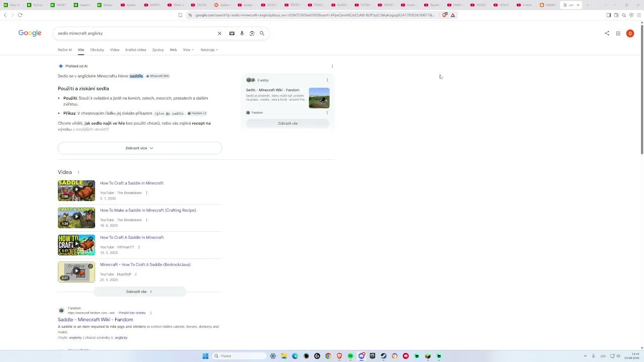The width and height of the screenshot is (644, 362).
Task: Bookmark this page in the address bar
Action: [x=180, y=15]
